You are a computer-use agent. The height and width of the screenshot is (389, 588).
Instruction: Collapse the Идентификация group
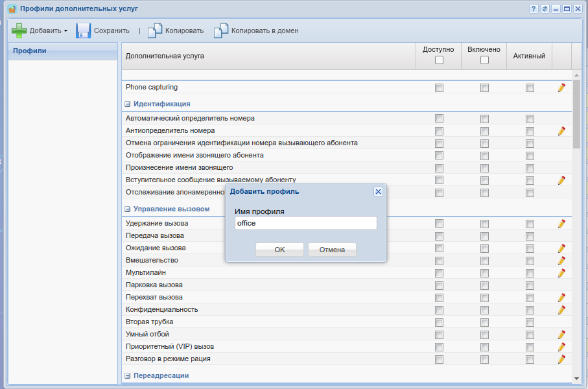(x=128, y=104)
